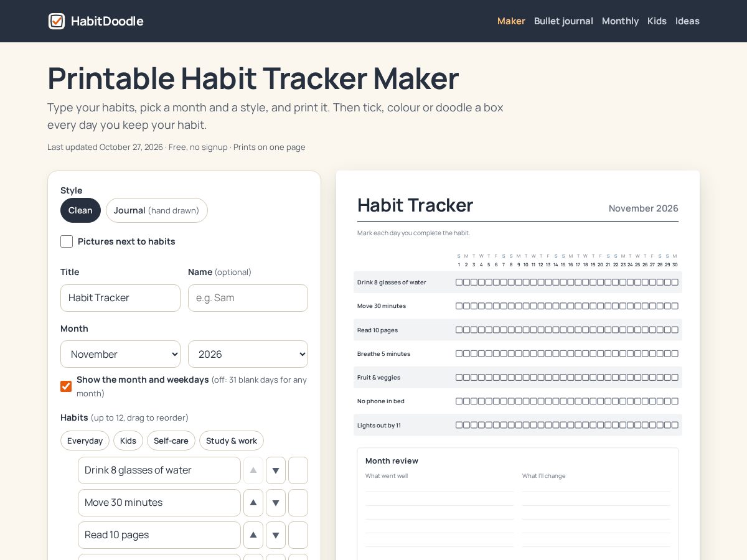
Task: Load the Everyday habit preset
Action: (x=85, y=441)
